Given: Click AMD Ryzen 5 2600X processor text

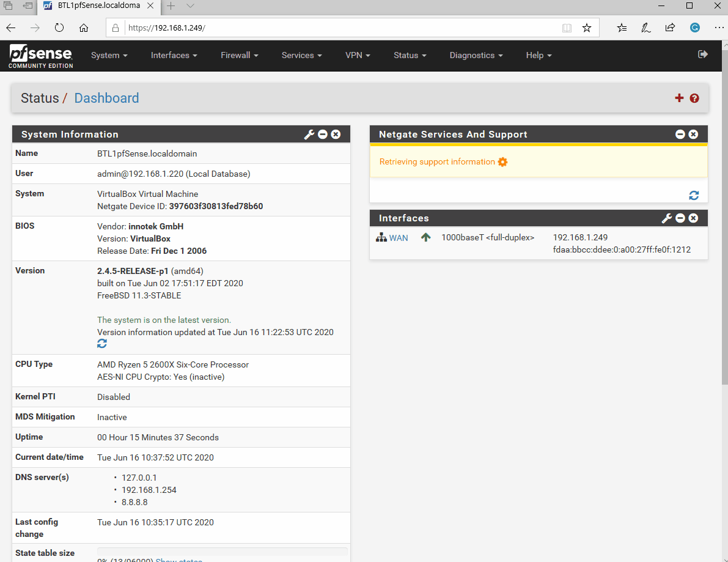Looking at the screenshot, I should 173,364.
